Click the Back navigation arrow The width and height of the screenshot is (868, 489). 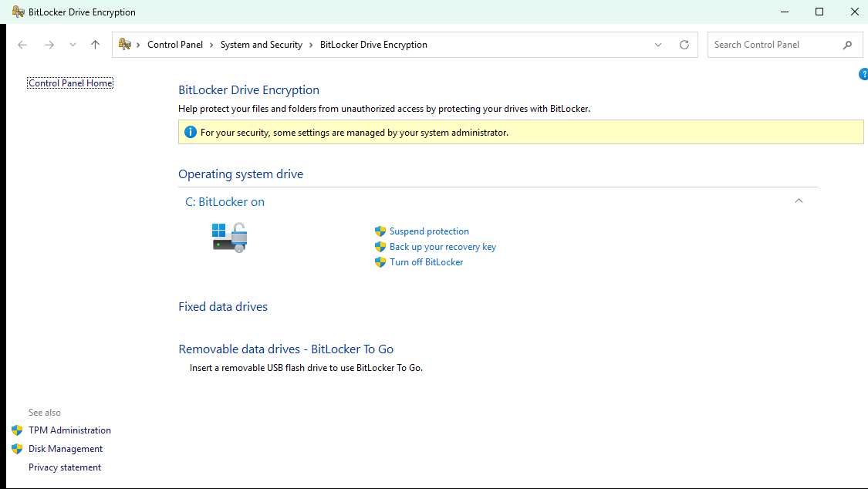click(x=22, y=45)
